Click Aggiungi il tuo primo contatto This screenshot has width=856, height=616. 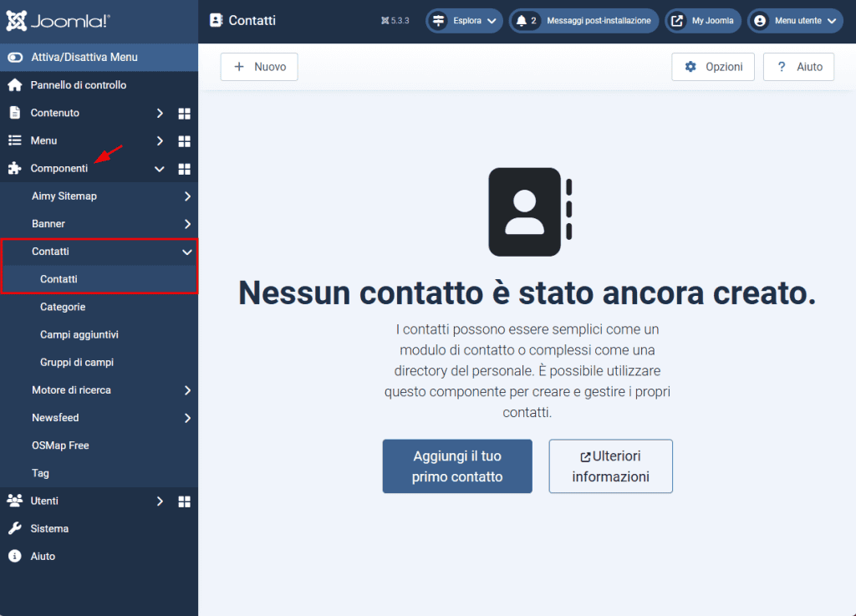457,466
